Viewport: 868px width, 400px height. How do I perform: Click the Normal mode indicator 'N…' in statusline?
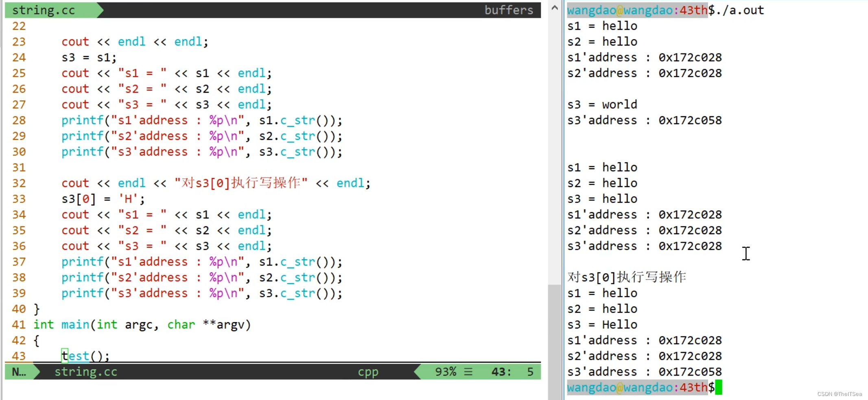[x=19, y=372]
